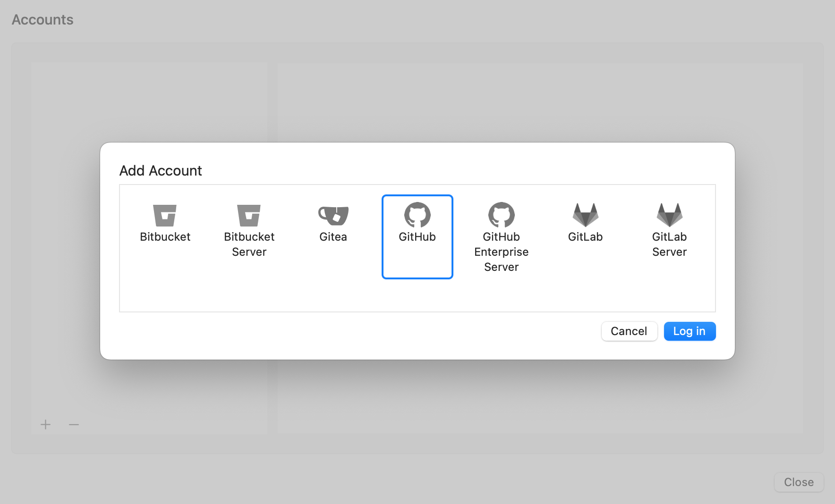Image resolution: width=835 pixels, height=504 pixels.
Task: Select the GitHub octocat icon
Action: (x=417, y=215)
